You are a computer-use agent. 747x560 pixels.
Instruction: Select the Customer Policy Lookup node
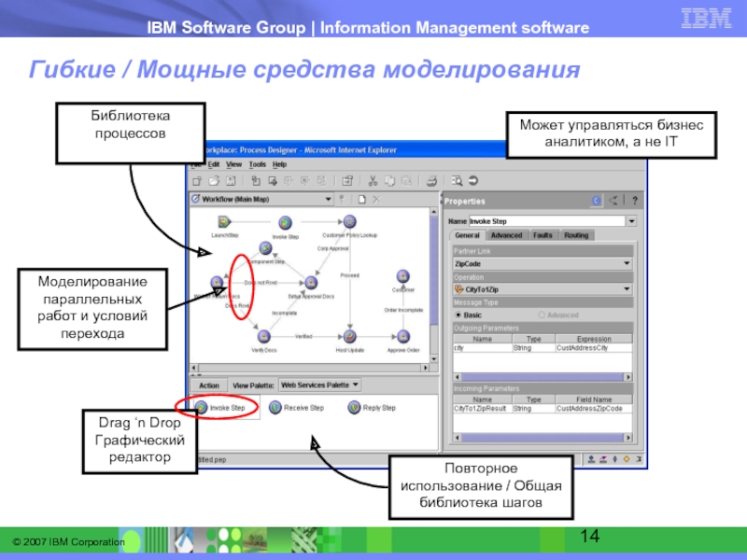(x=349, y=221)
